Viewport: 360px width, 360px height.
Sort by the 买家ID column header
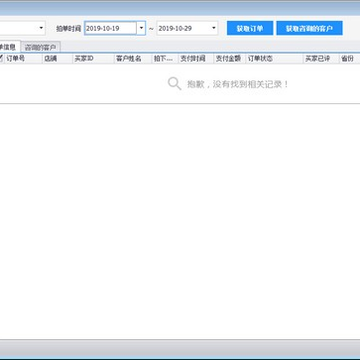(x=93, y=59)
